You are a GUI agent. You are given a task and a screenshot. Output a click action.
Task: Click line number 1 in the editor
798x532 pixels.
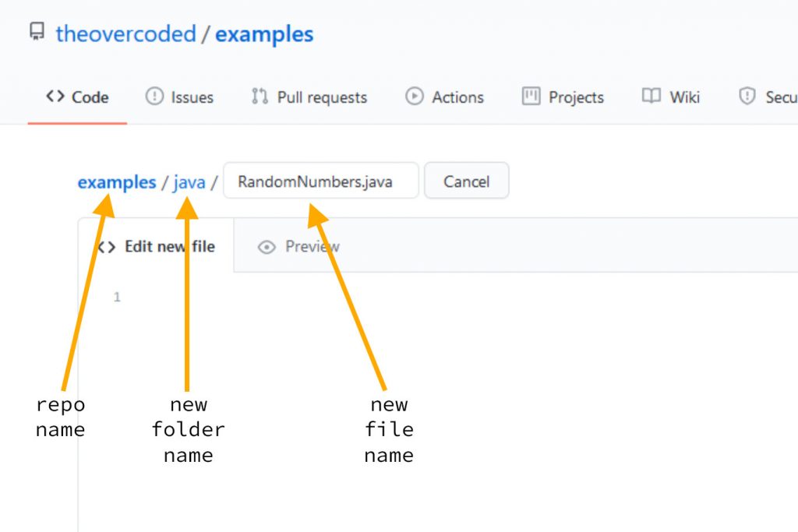point(117,297)
